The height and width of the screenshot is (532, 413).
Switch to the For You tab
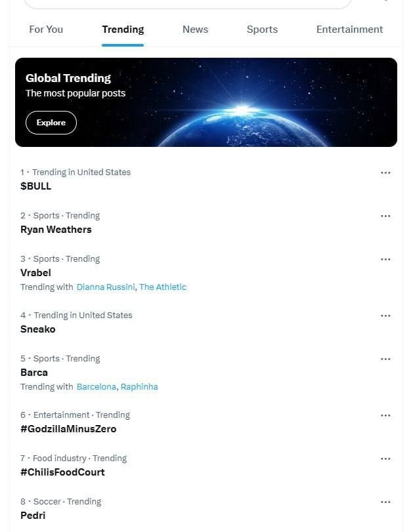46,30
